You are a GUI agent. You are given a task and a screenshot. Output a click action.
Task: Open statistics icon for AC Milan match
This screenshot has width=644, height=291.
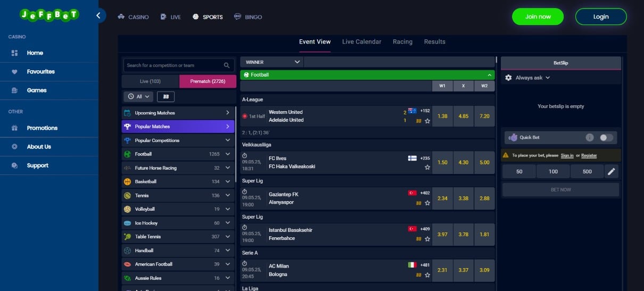[x=419, y=275]
